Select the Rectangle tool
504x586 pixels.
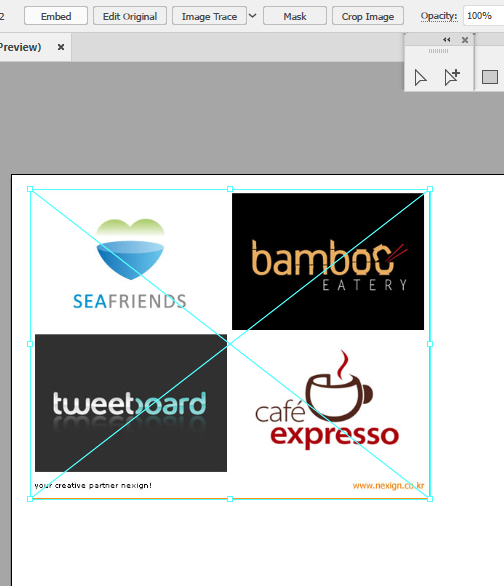(490, 77)
